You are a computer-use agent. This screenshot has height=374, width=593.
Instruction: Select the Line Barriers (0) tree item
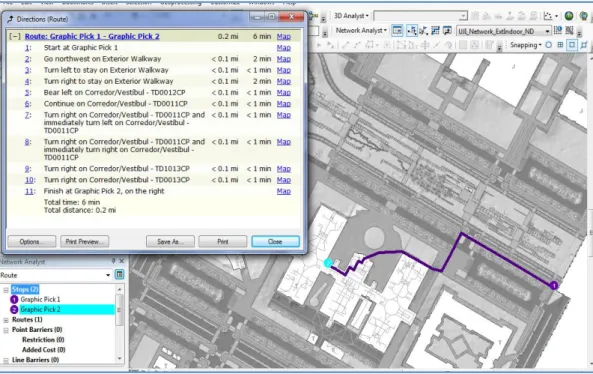tap(36, 360)
